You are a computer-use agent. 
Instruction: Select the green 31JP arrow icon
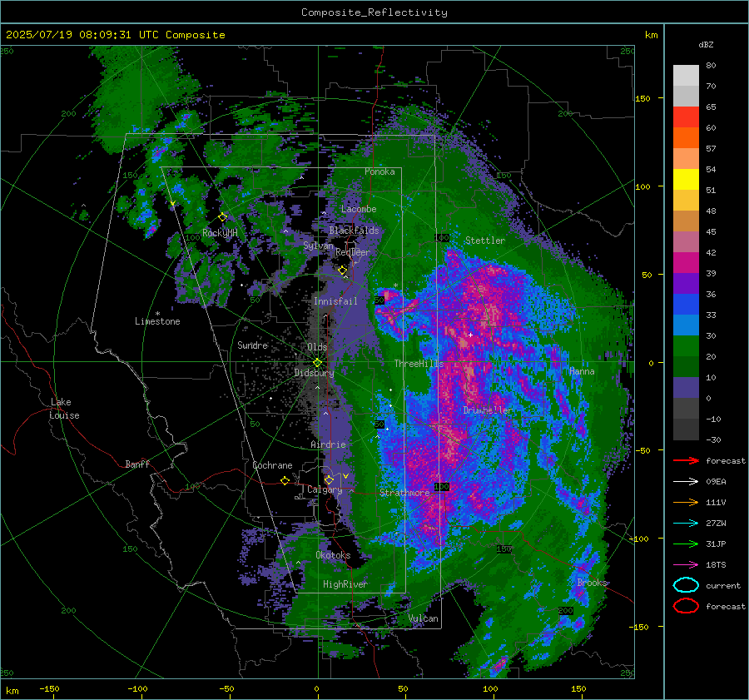pos(686,544)
